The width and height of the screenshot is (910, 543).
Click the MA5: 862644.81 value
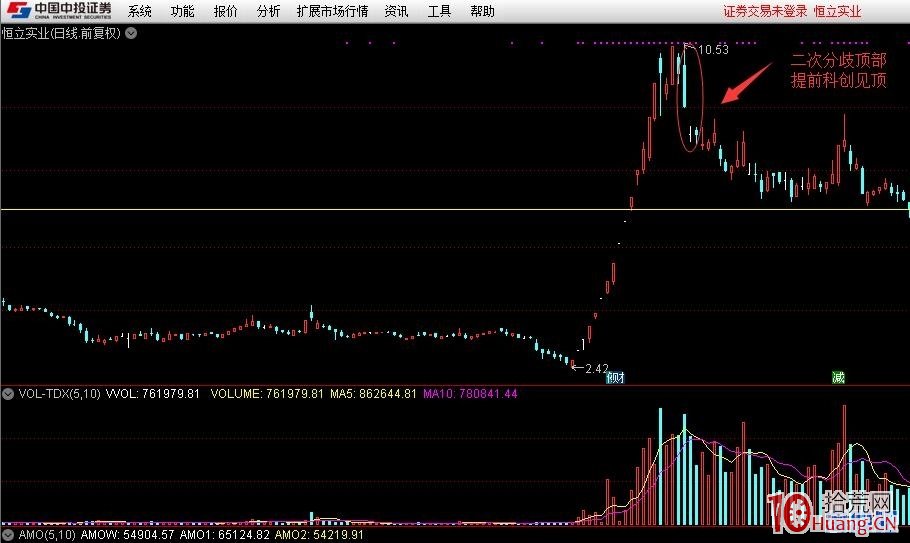373,394
